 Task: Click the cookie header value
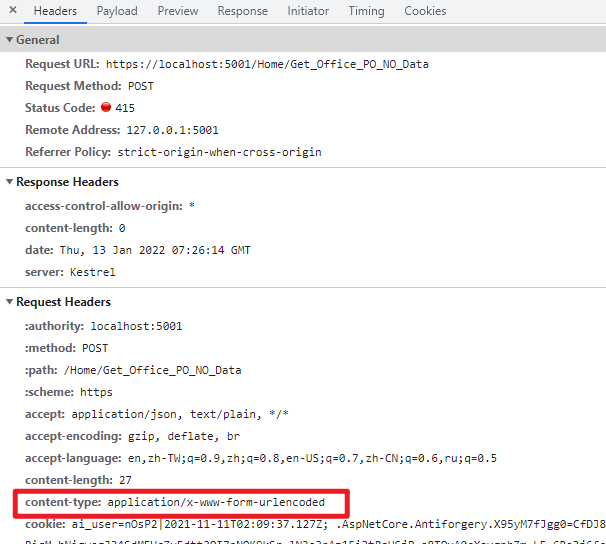(x=338, y=524)
